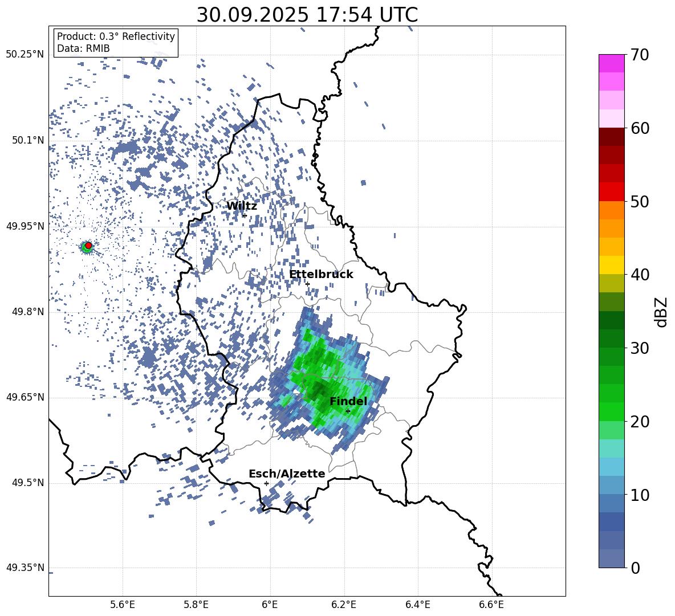The height and width of the screenshot is (616, 675).
Task: Click the cross marker below Esch/Alzette
Action: point(266,483)
